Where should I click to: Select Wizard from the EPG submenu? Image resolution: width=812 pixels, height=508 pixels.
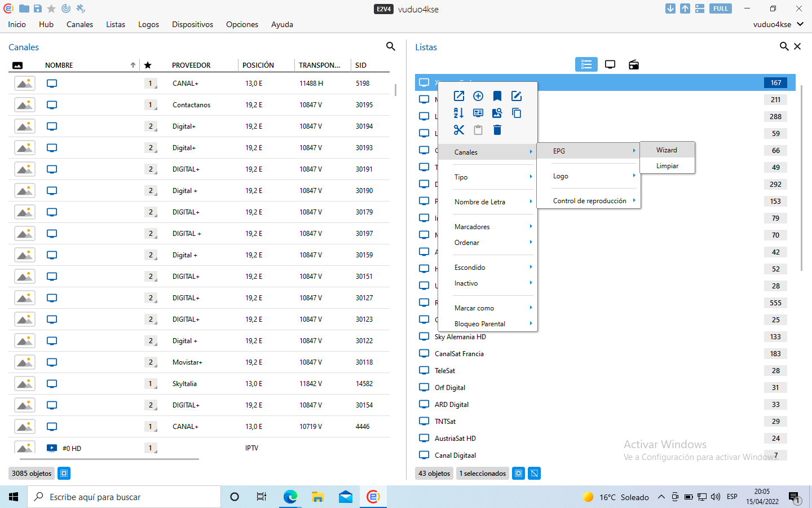(667, 150)
